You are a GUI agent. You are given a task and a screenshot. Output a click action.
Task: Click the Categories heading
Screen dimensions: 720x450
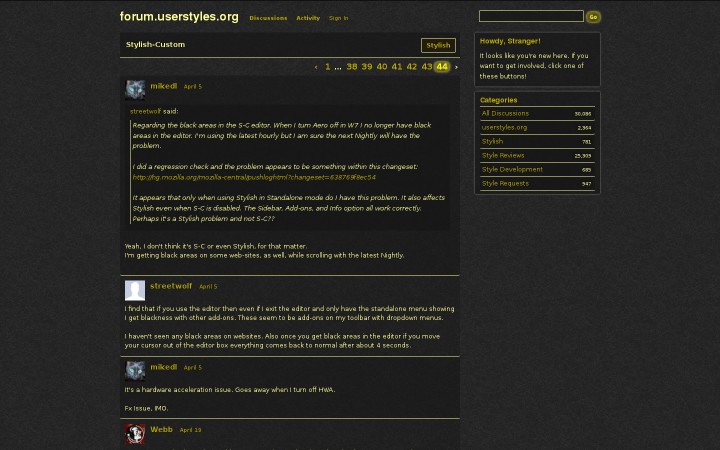(498, 100)
